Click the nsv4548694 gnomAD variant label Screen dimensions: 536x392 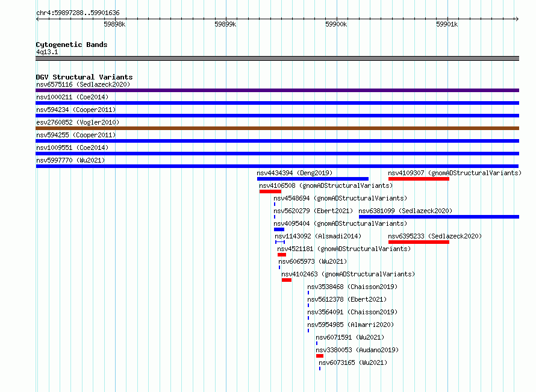point(340,198)
